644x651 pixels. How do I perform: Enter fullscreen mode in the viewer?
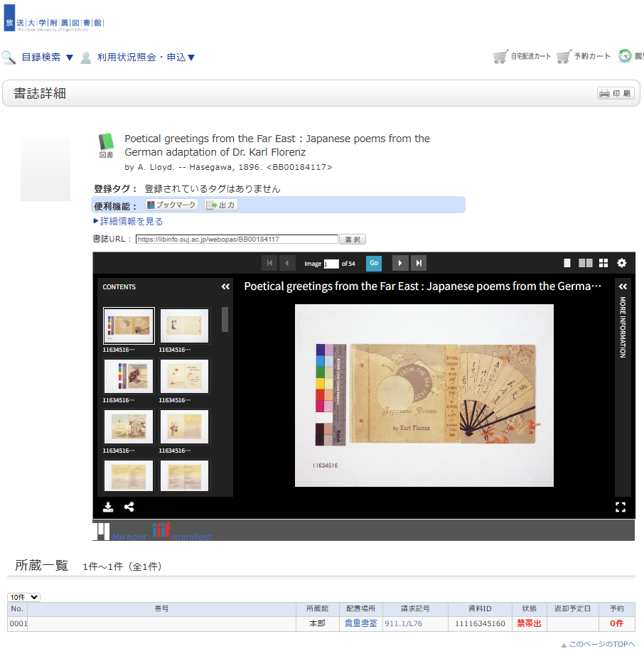pos(621,507)
